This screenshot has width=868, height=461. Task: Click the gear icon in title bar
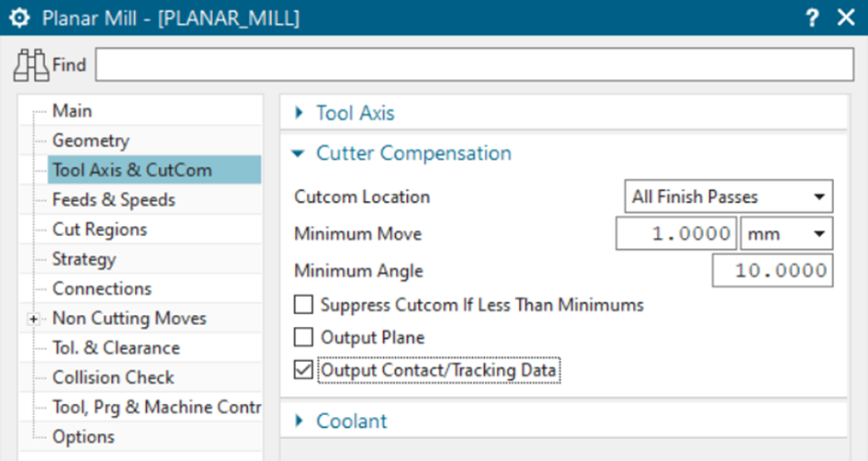19,18
